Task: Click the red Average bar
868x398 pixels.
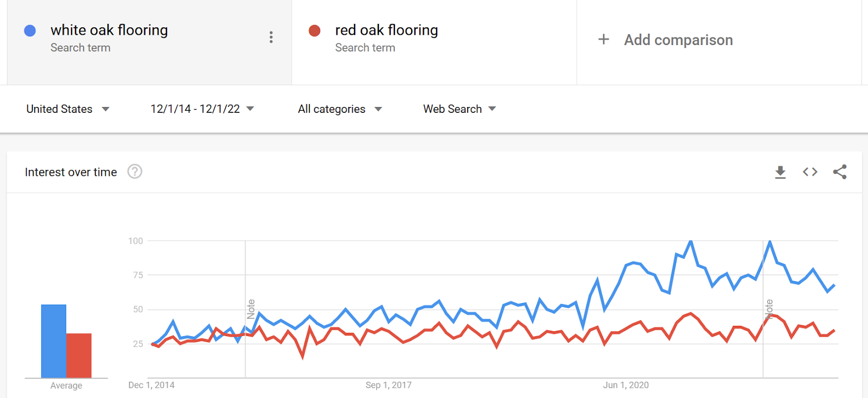Action: [79, 356]
